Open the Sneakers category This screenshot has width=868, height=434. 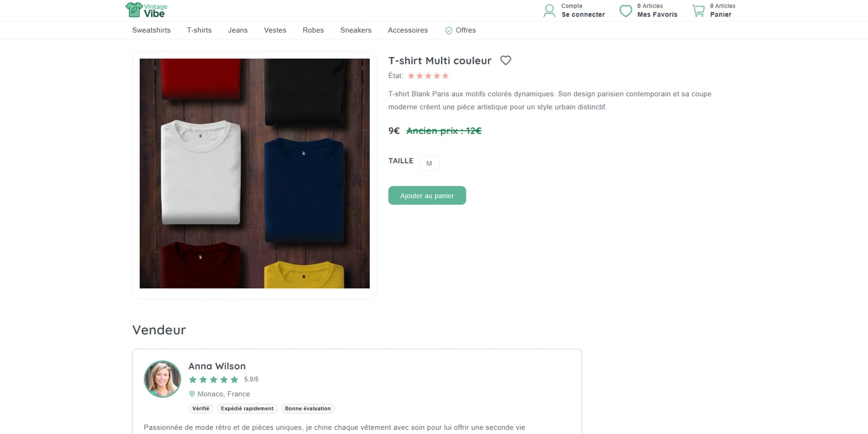tap(356, 30)
